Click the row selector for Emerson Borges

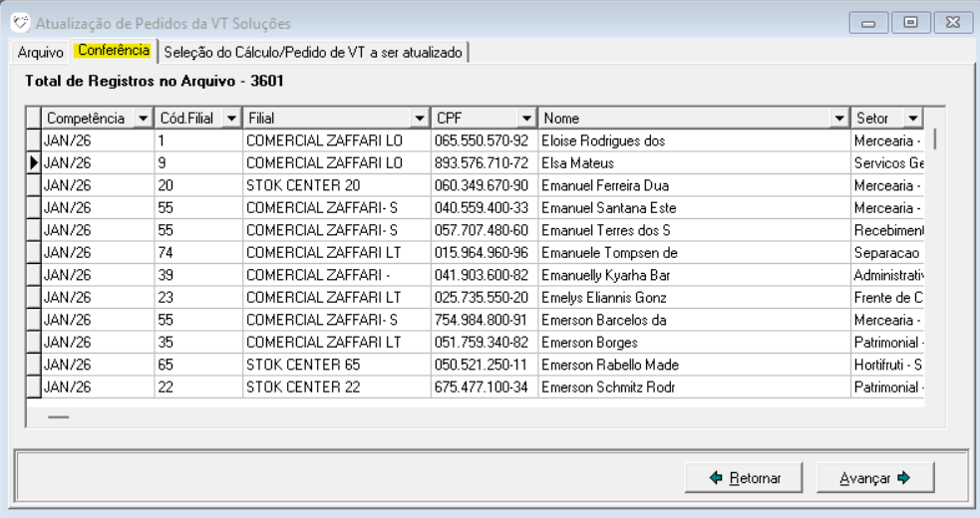pyautogui.click(x=33, y=342)
